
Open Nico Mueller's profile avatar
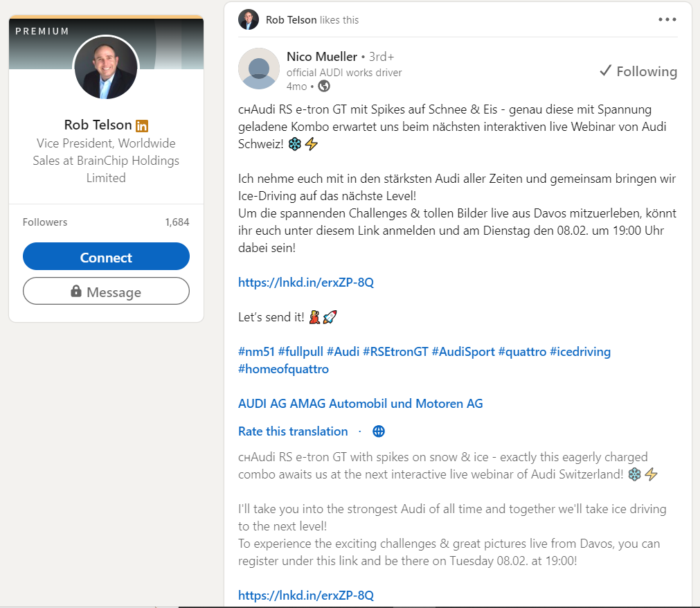tap(259, 69)
